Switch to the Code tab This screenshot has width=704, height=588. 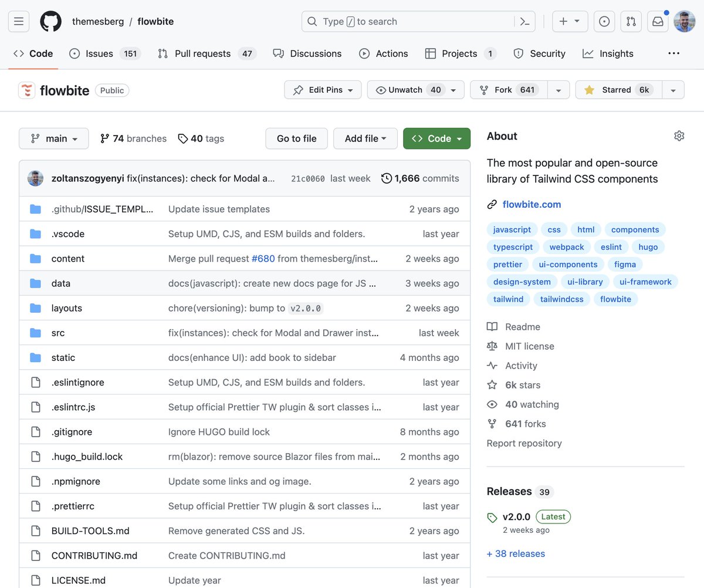(x=33, y=53)
